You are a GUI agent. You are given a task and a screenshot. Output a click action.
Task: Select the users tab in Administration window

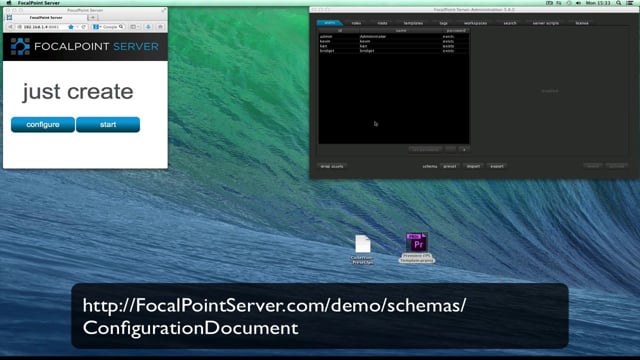[330, 23]
